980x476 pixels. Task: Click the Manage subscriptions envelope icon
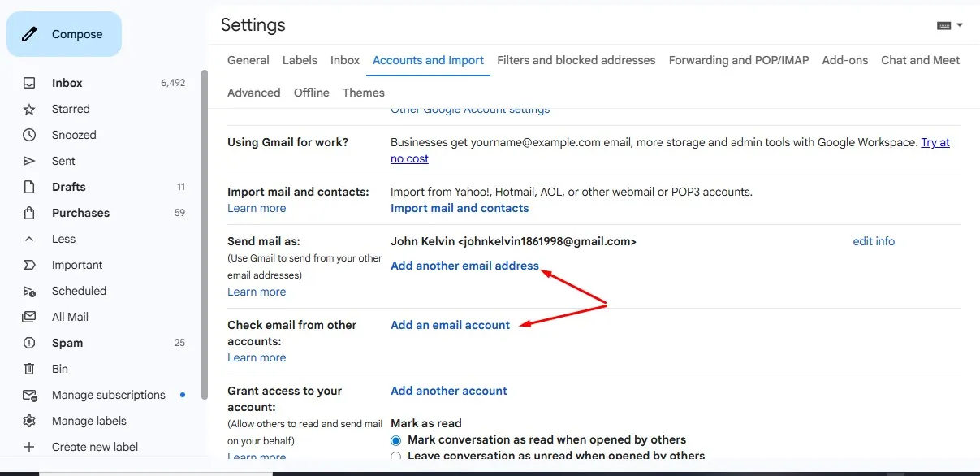[31, 395]
